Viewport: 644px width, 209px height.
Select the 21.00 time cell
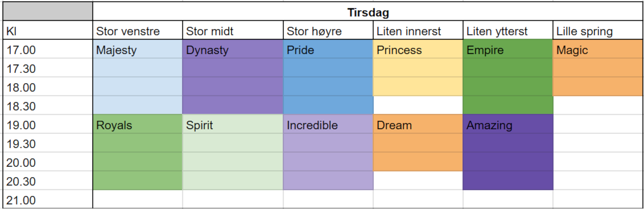(48, 199)
